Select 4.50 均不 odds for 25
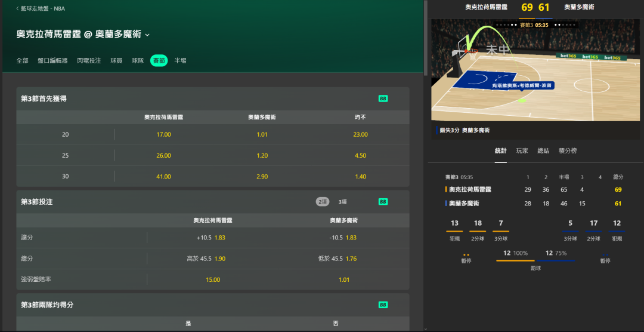Viewport: 644px width, 332px height. [360, 155]
